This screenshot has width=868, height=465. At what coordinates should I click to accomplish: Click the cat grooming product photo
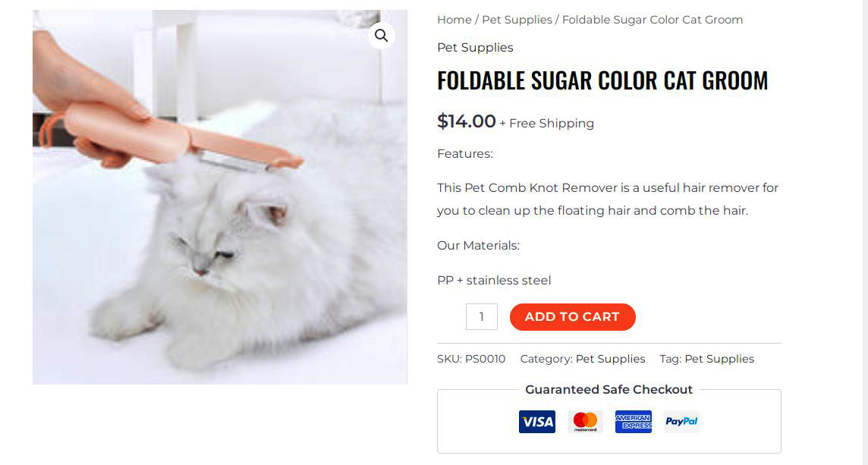coord(219,228)
